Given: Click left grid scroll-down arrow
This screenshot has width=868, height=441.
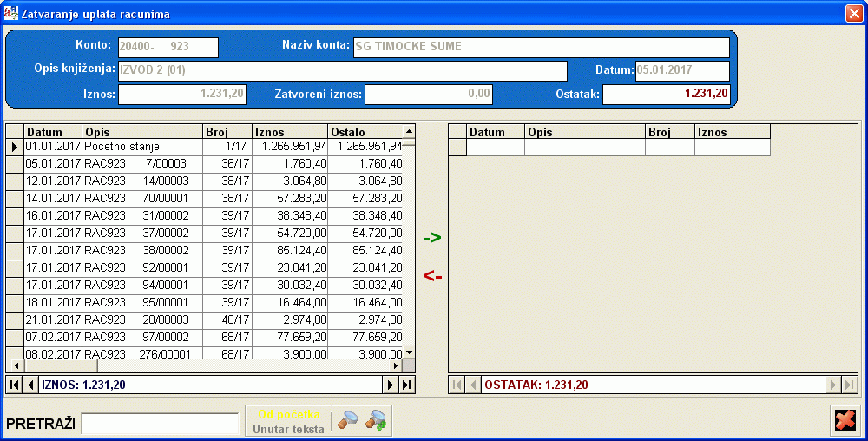Looking at the screenshot, I should (x=409, y=352).
